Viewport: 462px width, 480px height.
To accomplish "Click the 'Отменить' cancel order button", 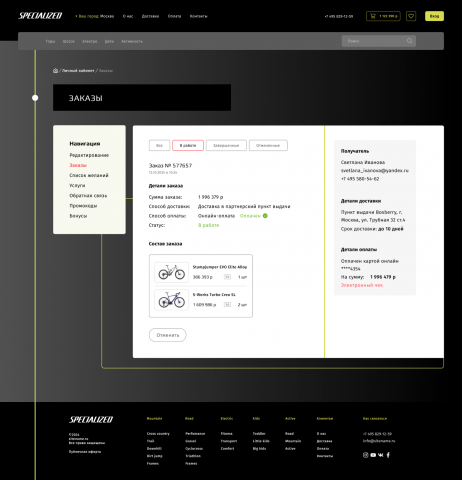I will (168, 335).
